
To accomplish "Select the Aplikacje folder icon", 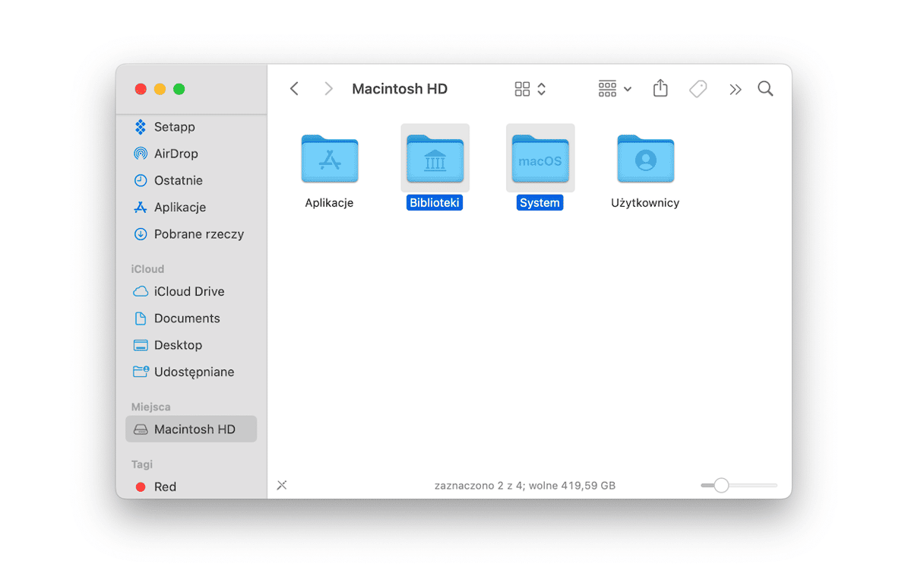I will (330, 158).
